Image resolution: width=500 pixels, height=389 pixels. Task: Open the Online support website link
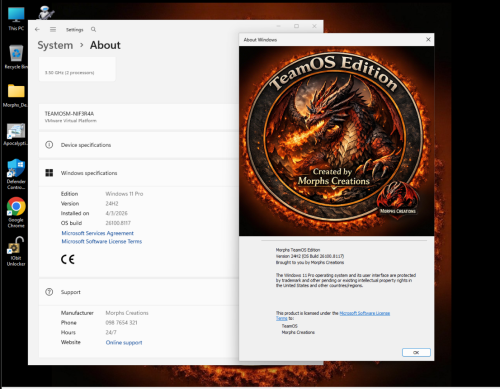(124, 342)
